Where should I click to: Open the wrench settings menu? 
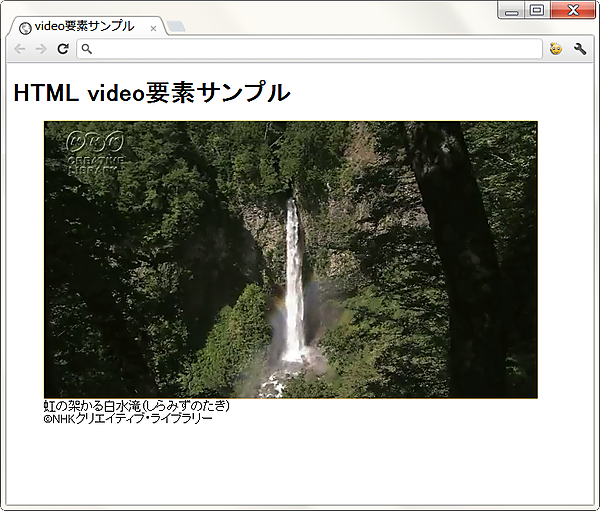[x=580, y=49]
